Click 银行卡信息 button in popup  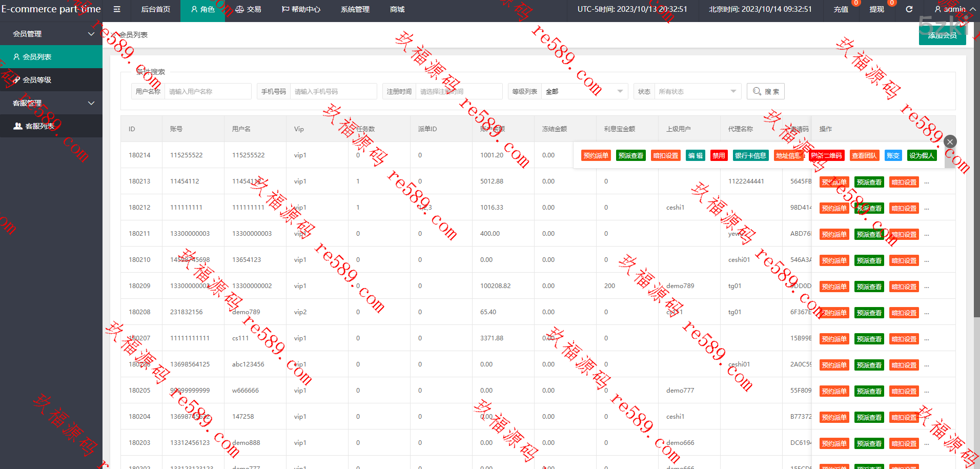(x=750, y=155)
